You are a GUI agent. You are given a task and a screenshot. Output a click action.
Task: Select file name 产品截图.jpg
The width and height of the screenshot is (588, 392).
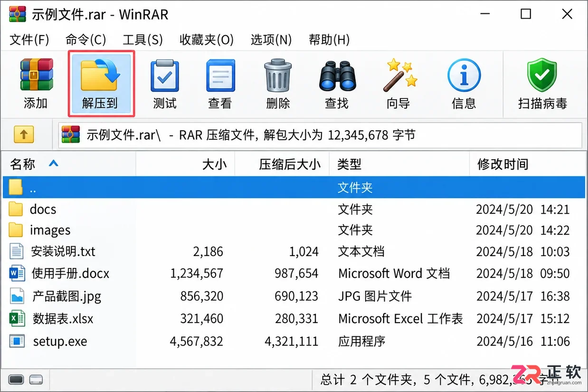67,296
